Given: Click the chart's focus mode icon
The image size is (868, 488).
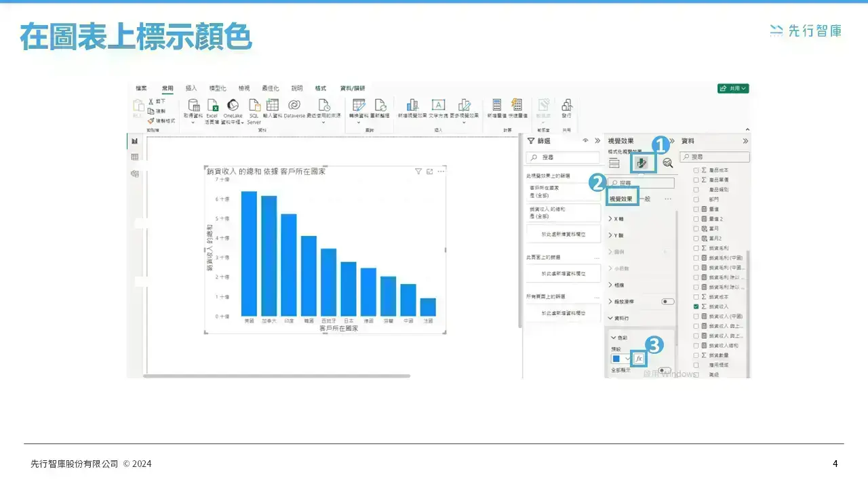Looking at the screenshot, I should pos(429,172).
